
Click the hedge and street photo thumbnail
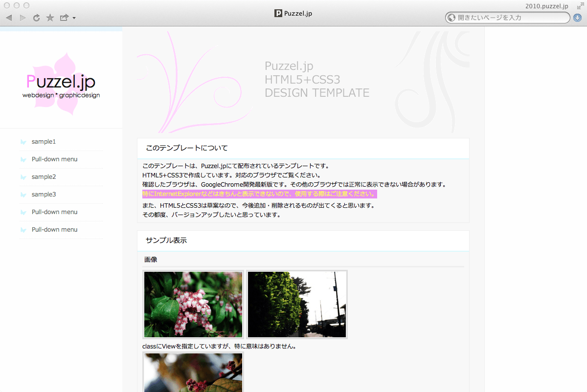click(297, 304)
